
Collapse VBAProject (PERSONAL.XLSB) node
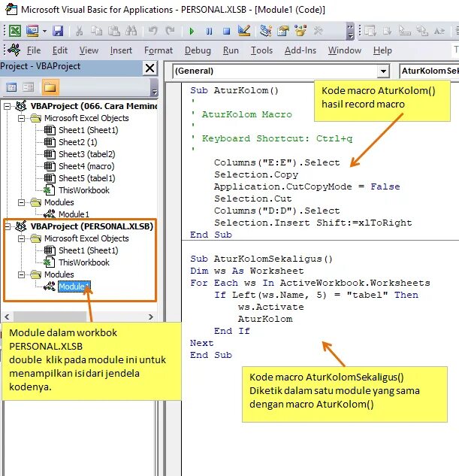point(7,226)
